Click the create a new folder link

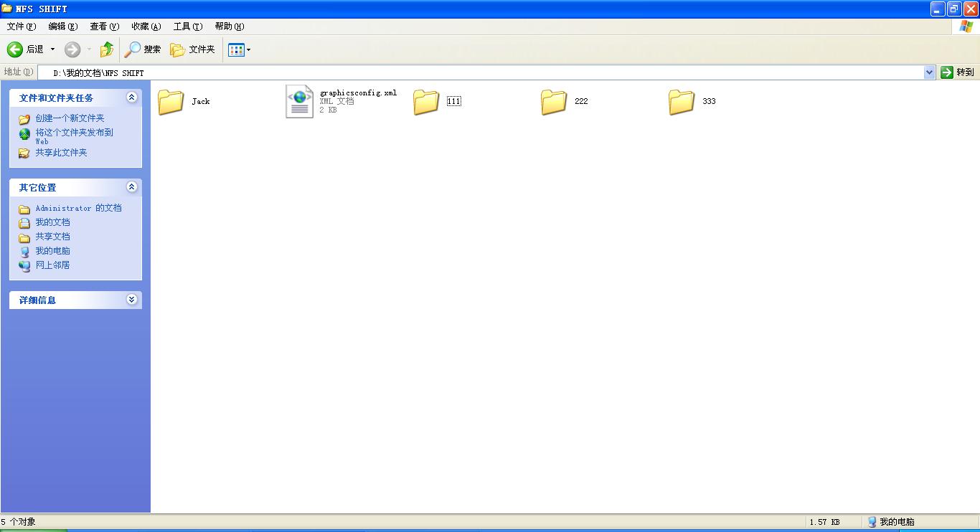click(70, 118)
